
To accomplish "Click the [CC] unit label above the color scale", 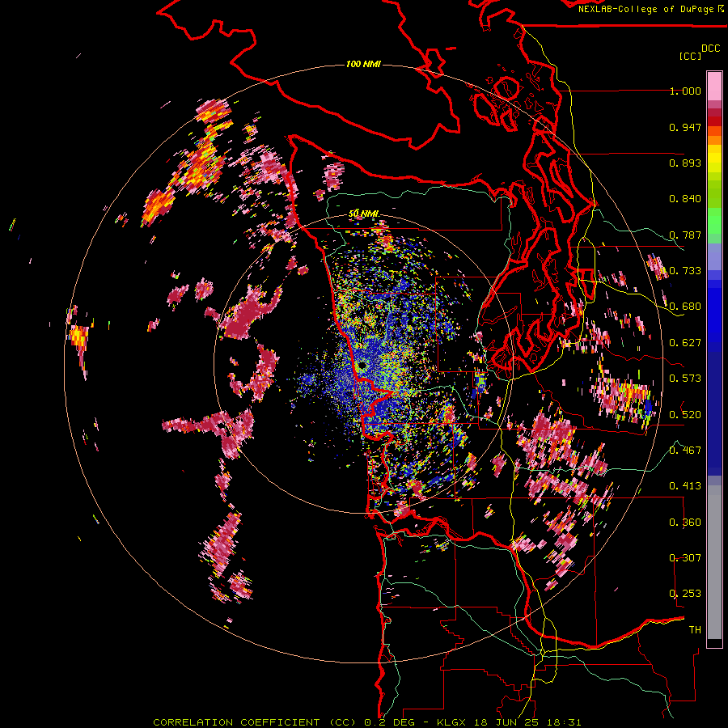I will pos(690,56).
